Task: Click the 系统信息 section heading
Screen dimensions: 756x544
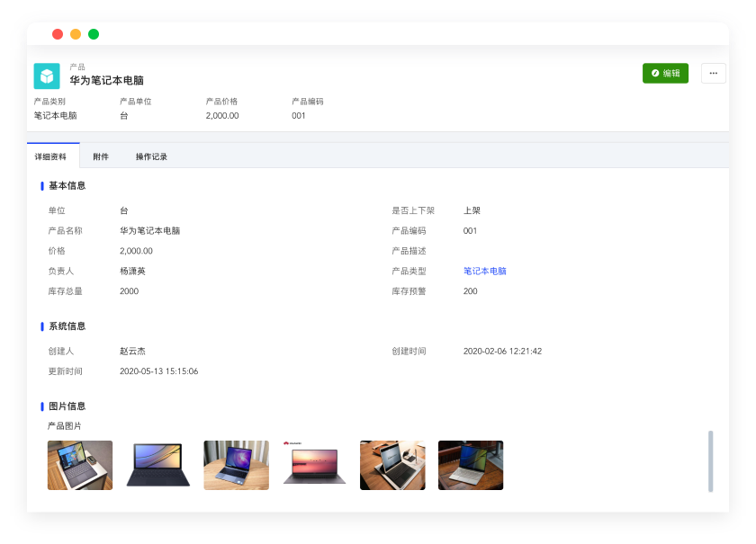Action: click(67, 326)
